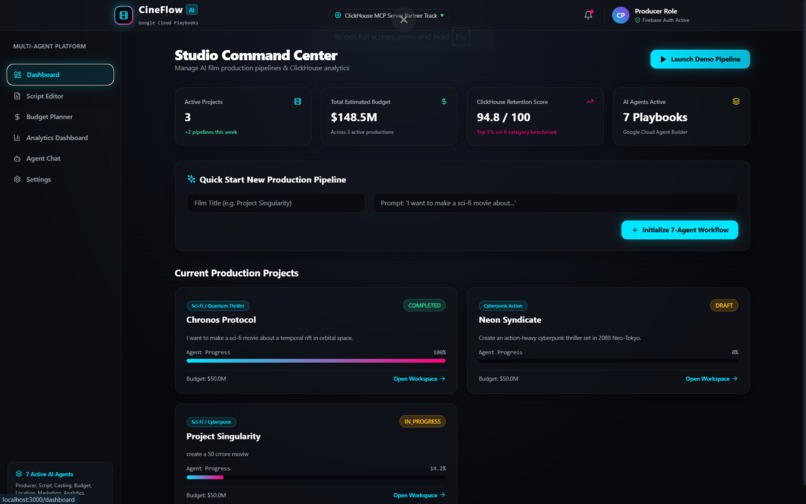Click the Producer Role label
The width and height of the screenshot is (806, 504).
click(655, 11)
